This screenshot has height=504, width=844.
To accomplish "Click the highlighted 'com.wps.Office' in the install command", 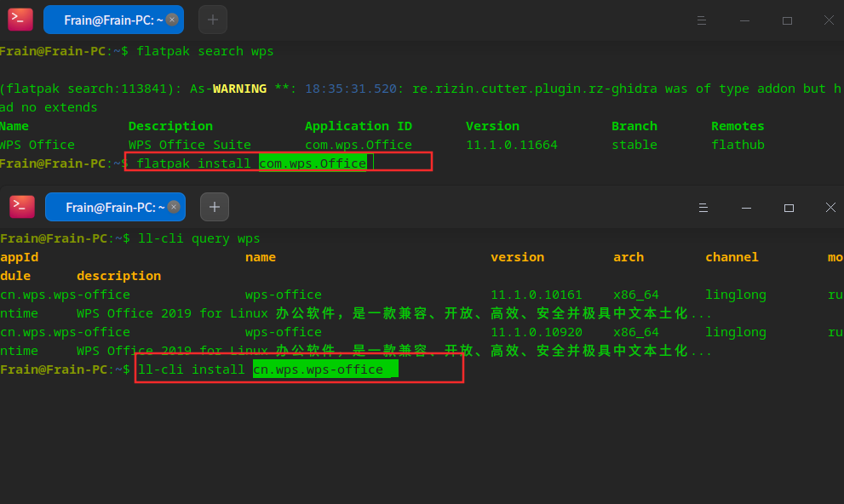I will 313,163.
